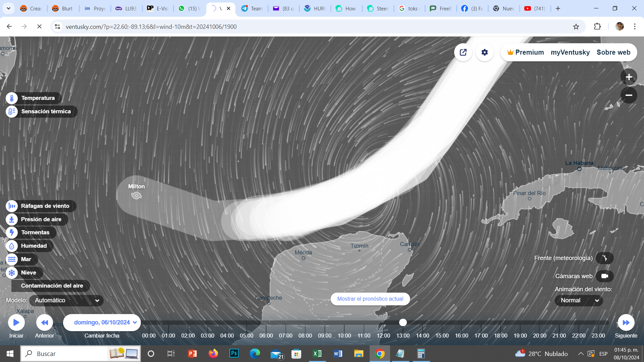Image resolution: width=644 pixels, height=362 pixels.
Task: Click Mostrar el pronóstico actual button
Action: 370,299
